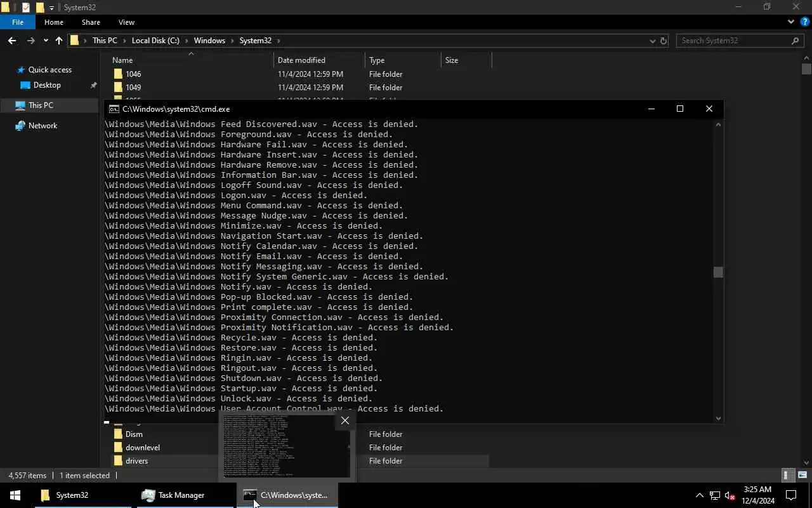Switch to the Home ribbon tab
The height and width of the screenshot is (508, 812).
pos(53,22)
